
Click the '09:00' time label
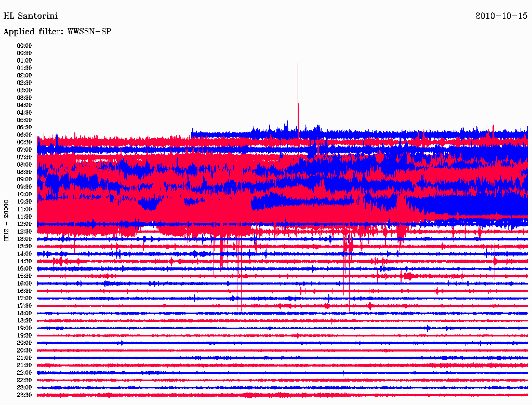24,180
